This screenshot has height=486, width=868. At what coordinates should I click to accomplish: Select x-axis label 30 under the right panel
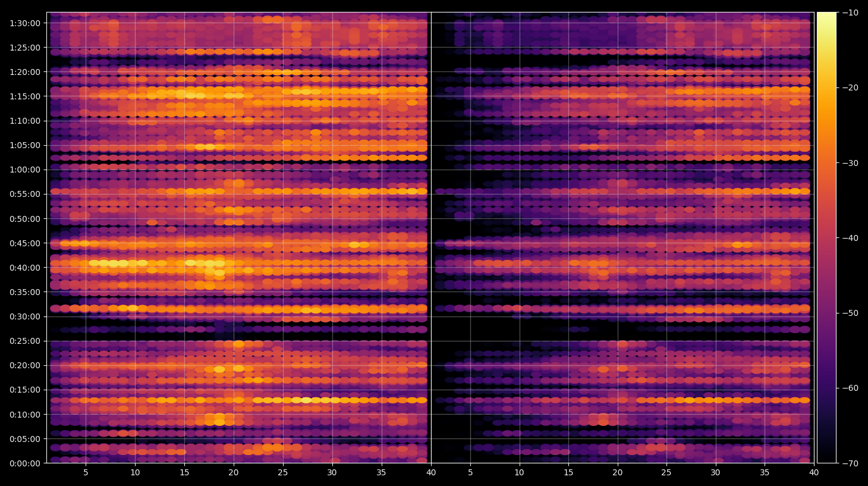pyautogui.click(x=715, y=473)
